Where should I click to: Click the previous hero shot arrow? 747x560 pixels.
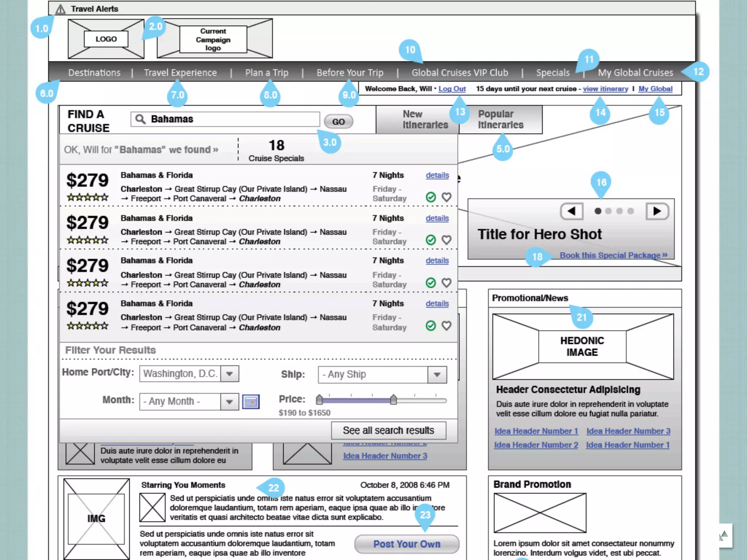[x=572, y=211]
